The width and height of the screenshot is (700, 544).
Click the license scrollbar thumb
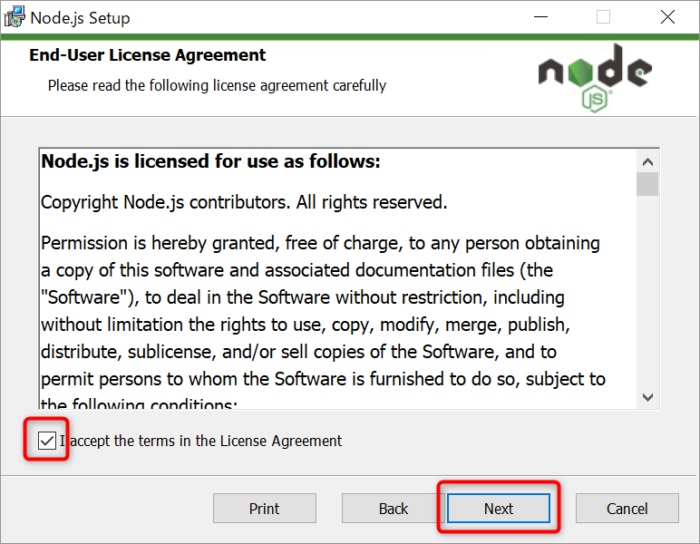648,184
